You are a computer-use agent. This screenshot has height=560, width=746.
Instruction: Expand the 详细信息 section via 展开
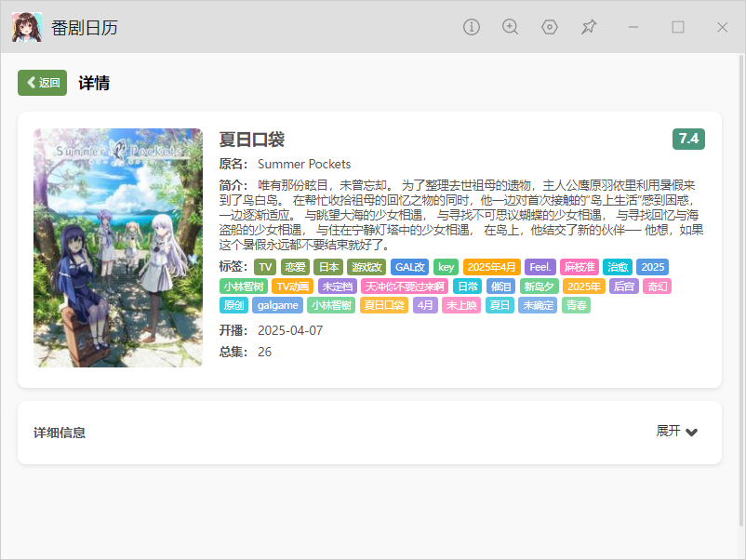676,432
